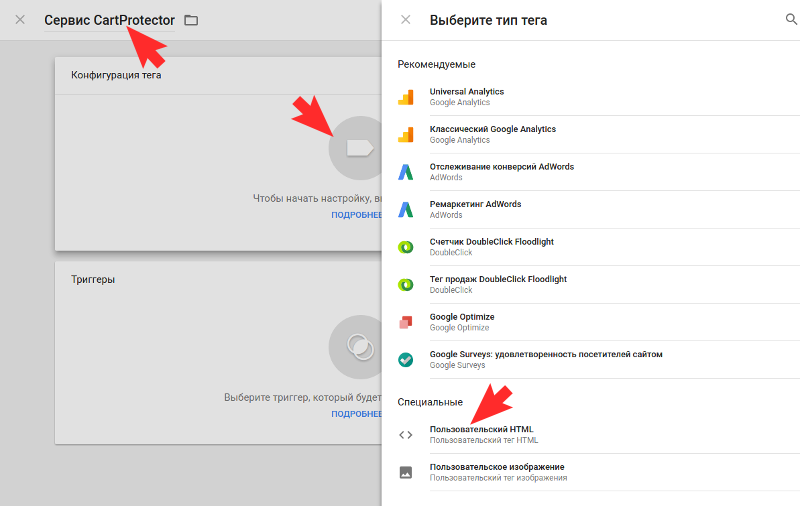Open ПОДРОБНЕЕ link under tag configuration
This screenshot has width=800, height=506.
(357, 215)
